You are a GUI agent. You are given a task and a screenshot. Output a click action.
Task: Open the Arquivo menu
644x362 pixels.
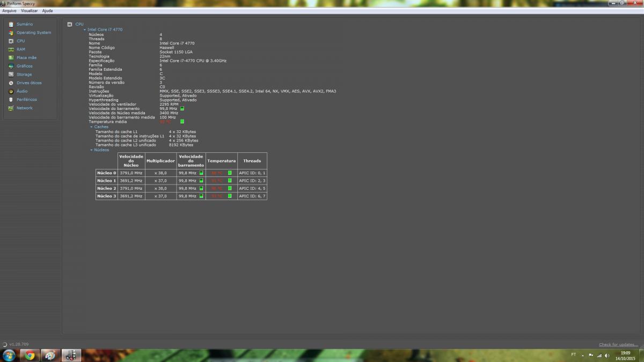pos(9,11)
